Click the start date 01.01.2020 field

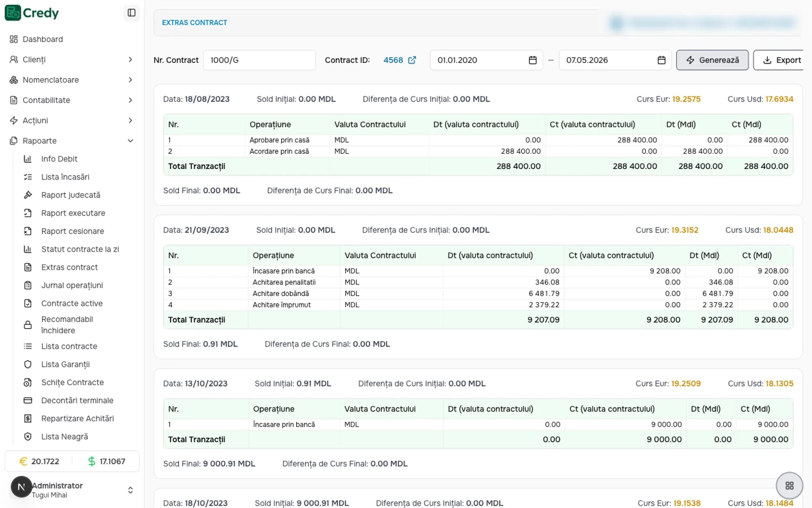tap(486, 60)
